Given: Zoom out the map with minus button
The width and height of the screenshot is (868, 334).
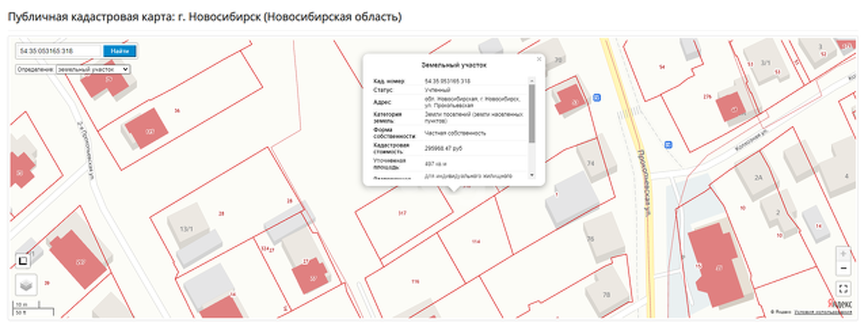Looking at the screenshot, I should [x=844, y=269].
